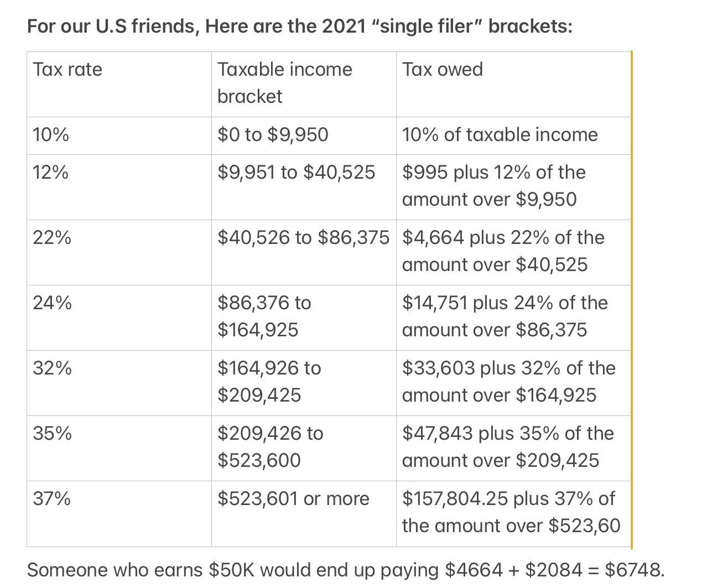The width and height of the screenshot is (712, 588).
Task: Select the 10% tax rate cell
Action: 51,135
